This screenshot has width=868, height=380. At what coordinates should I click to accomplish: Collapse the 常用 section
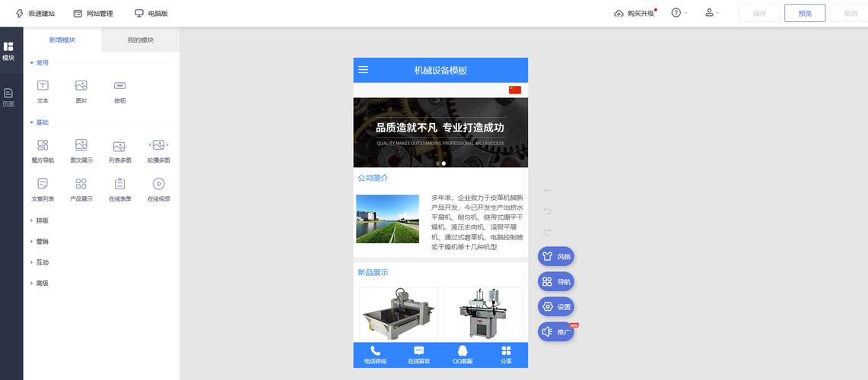coord(40,63)
